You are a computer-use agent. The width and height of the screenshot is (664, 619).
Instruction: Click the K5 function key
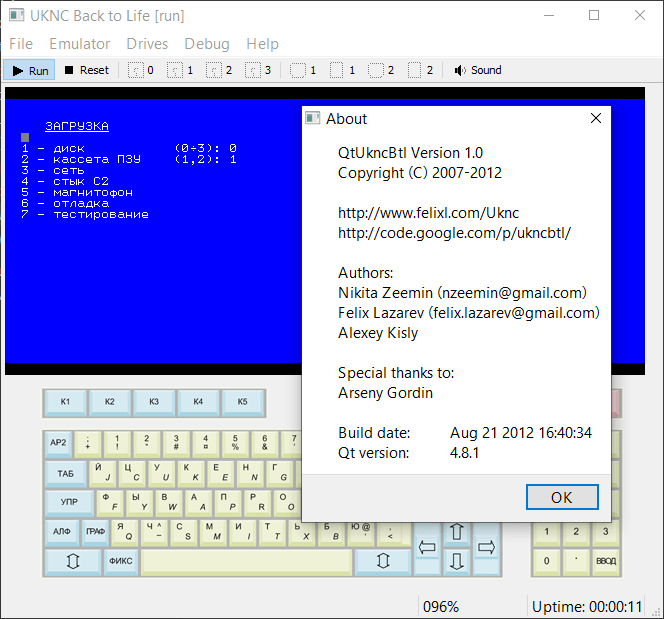coord(242,403)
